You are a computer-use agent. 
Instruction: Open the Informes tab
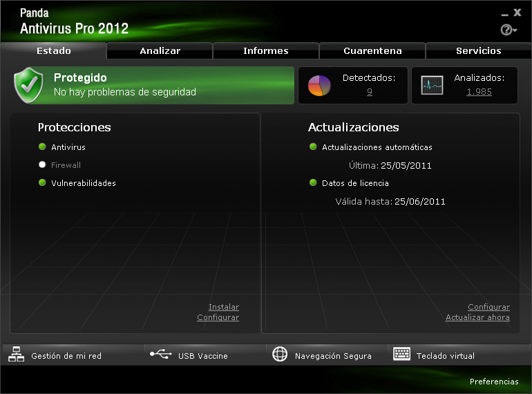point(266,51)
